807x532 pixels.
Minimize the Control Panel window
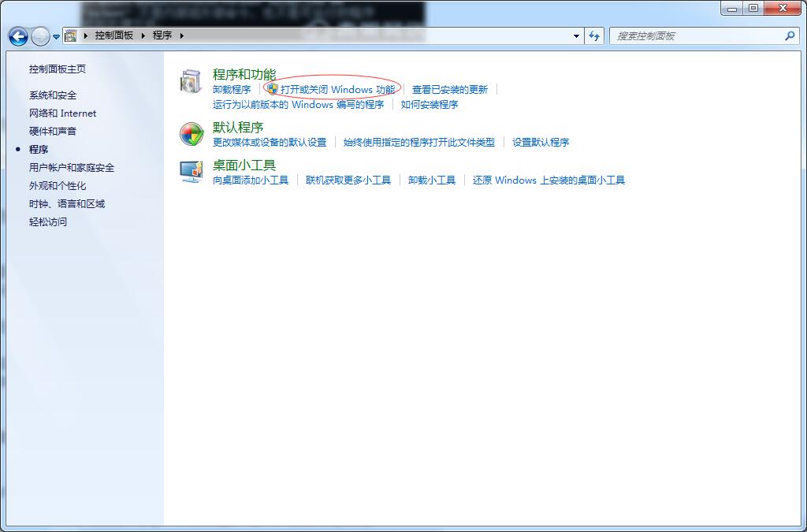732,8
